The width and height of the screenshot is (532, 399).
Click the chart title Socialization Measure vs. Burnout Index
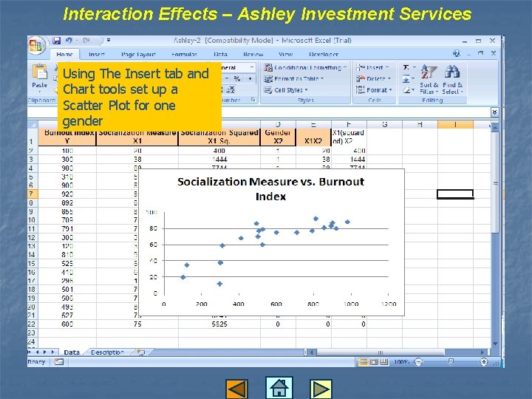point(270,189)
